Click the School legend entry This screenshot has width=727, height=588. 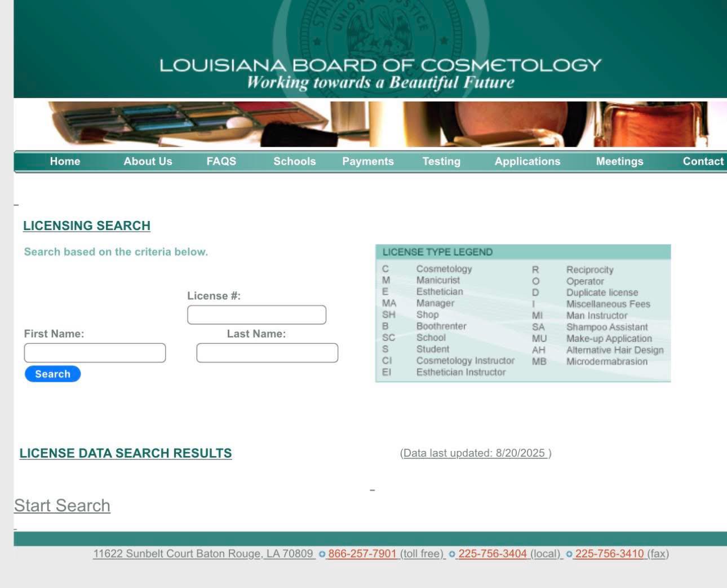pos(431,338)
